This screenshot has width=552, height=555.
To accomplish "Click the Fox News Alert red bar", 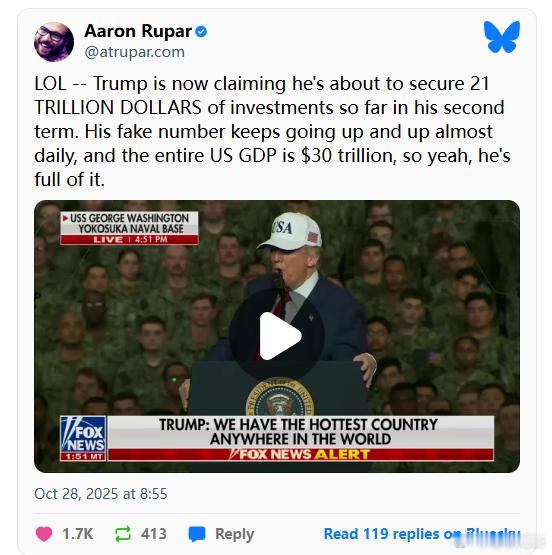I will point(300,454).
